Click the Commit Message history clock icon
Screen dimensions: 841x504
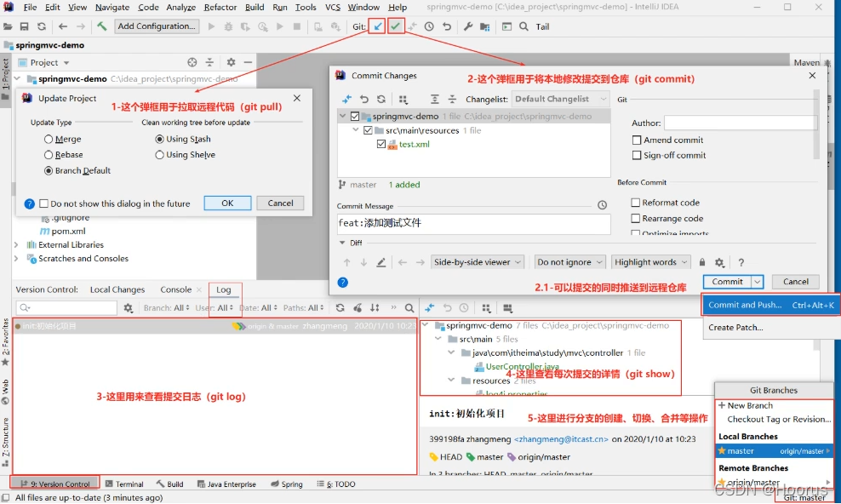[603, 205]
